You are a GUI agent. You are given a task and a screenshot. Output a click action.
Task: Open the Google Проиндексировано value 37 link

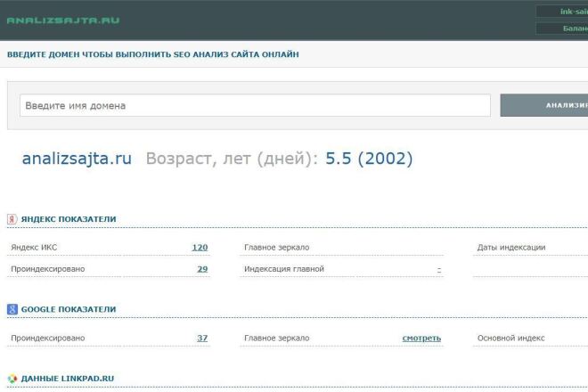click(202, 338)
